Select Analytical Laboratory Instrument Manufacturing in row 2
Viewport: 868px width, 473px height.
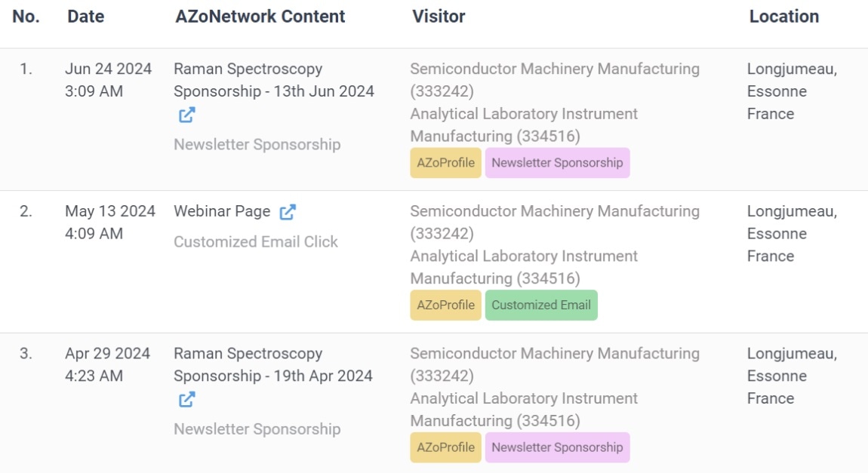[524, 267]
